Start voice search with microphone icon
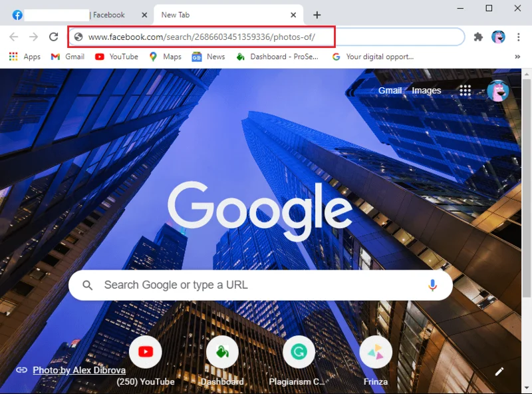The width and height of the screenshot is (532, 394). tap(432, 285)
